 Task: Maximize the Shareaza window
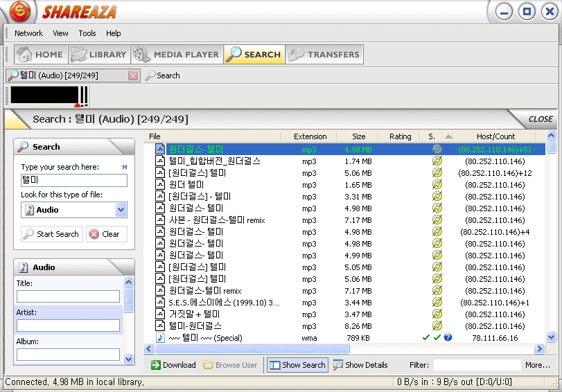coord(527,12)
